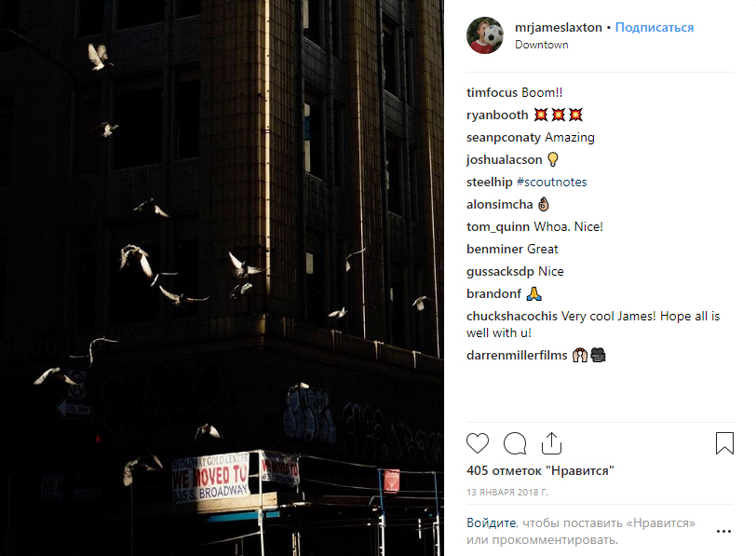Save the post with the bookmark icon
This screenshot has width=756, height=556.
724,443
